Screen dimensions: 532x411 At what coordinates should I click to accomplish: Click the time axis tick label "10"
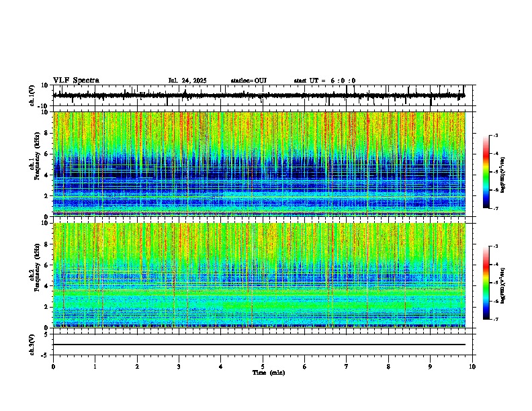(472, 367)
